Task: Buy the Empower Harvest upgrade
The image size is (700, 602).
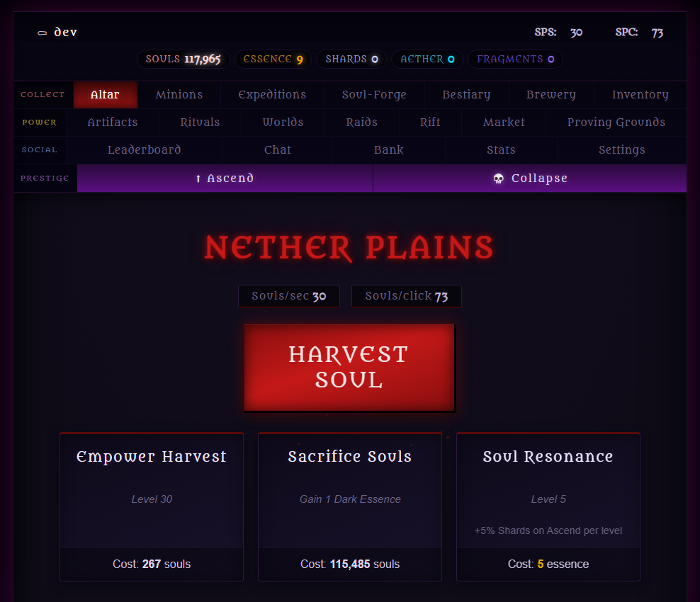Action: 151,507
